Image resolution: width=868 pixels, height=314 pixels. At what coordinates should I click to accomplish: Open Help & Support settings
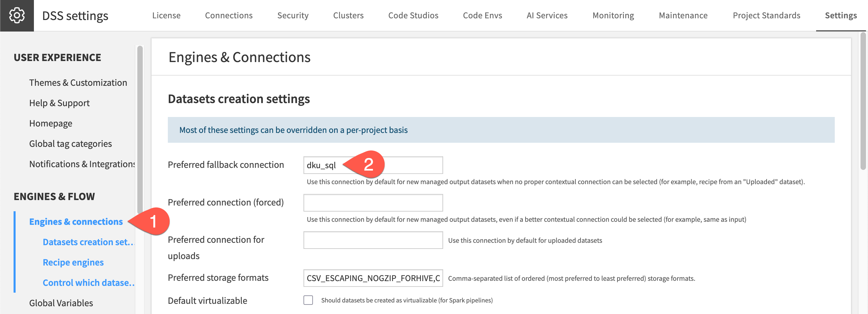(59, 103)
